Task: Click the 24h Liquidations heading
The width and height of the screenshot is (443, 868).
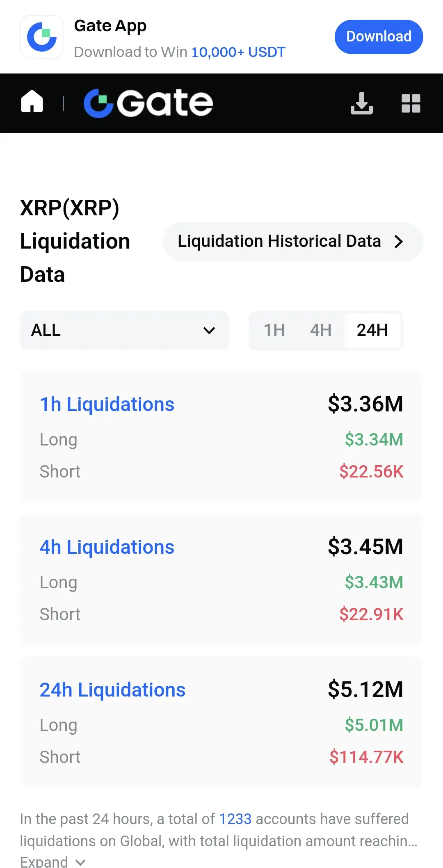Action: click(112, 690)
